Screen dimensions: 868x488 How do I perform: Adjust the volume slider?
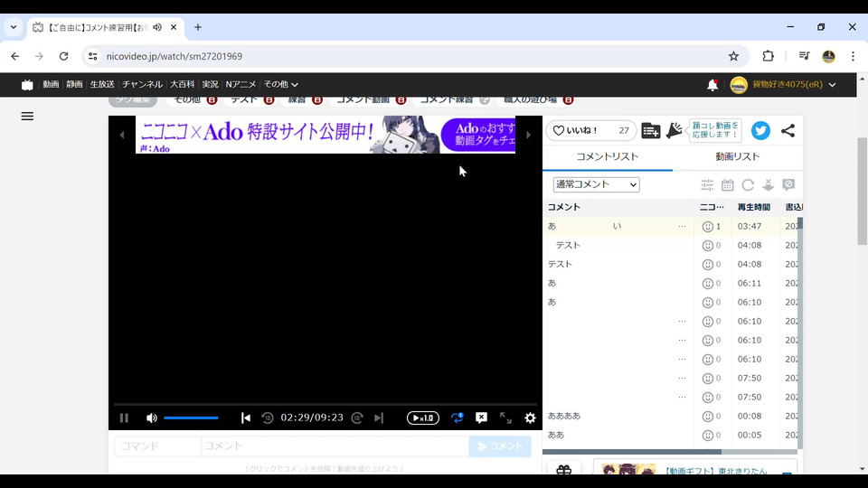pos(191,418)
